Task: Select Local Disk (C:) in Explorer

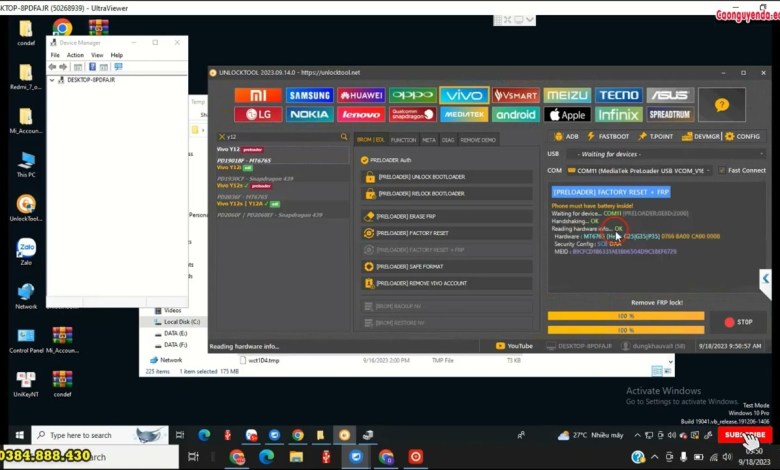Action: coord(177,322)
